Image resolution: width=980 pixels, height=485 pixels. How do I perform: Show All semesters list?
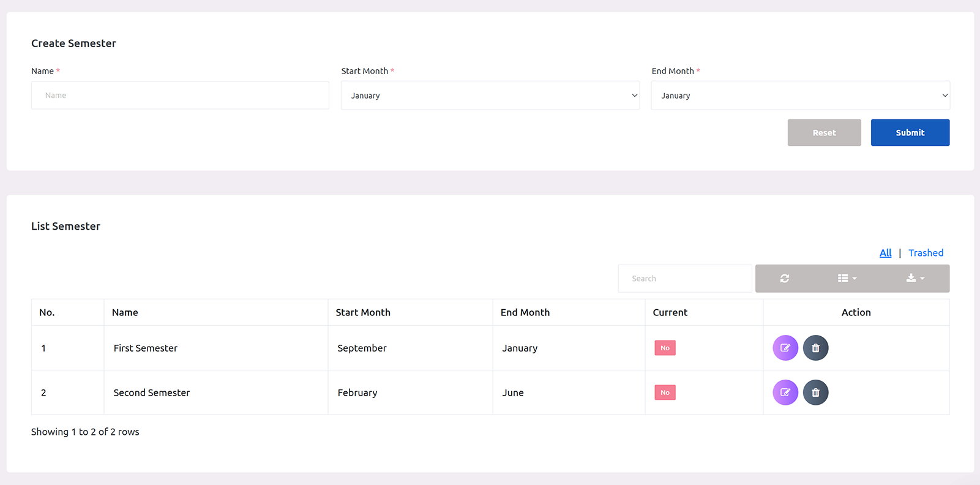point(885,253)
